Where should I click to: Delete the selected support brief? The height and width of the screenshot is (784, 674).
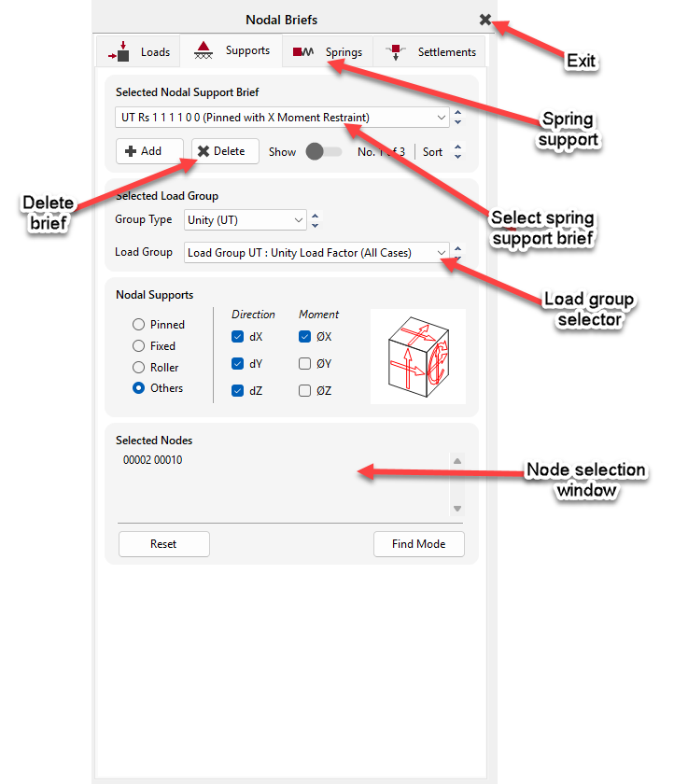click(x=224, y=151)
